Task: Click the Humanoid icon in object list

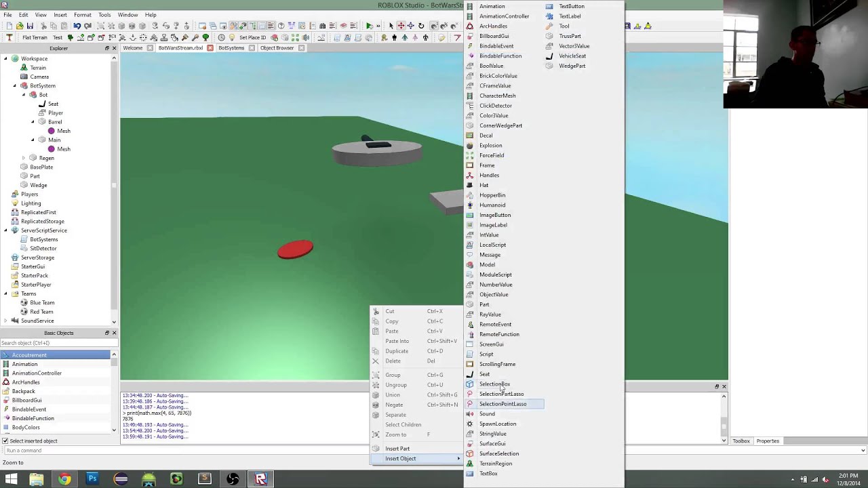Action: [469, 205]
